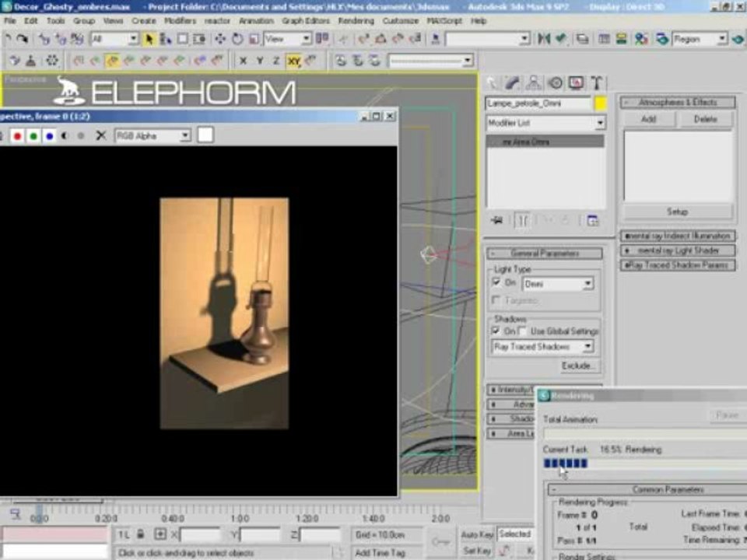Screen dimensions: 747x560
Task: Open the reference coordinate View dropdown
Action: coord(287,39)
